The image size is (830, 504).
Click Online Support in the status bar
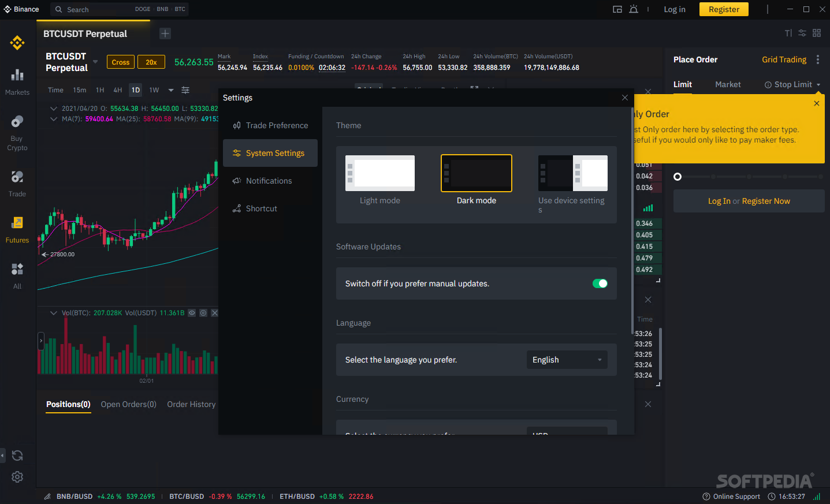click(731, 496)
